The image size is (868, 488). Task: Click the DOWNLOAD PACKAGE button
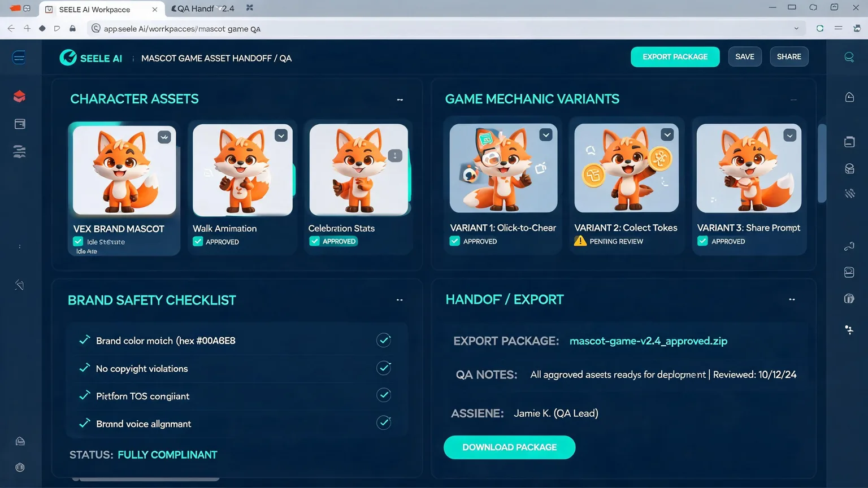click(510, 447)
